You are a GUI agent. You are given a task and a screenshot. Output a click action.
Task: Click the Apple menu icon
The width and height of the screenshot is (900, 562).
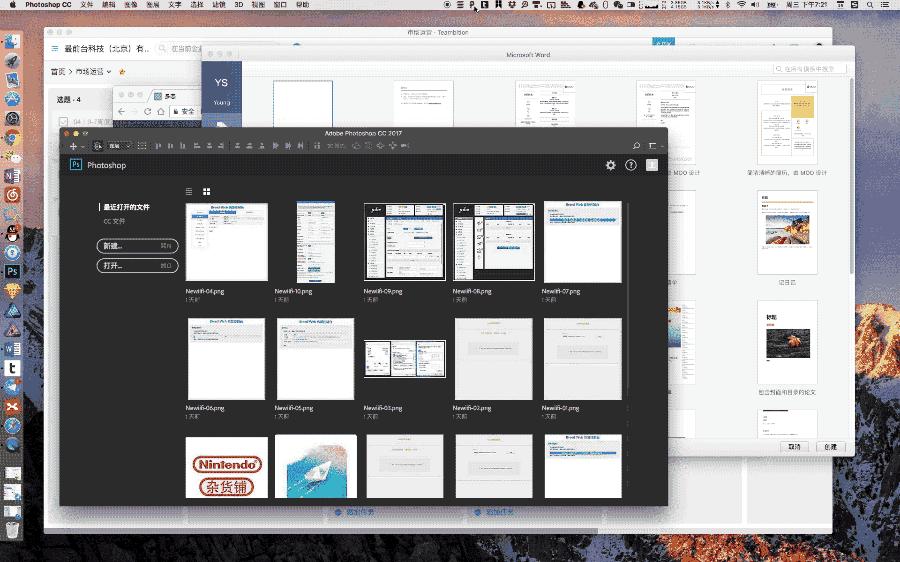pos(12,5)
